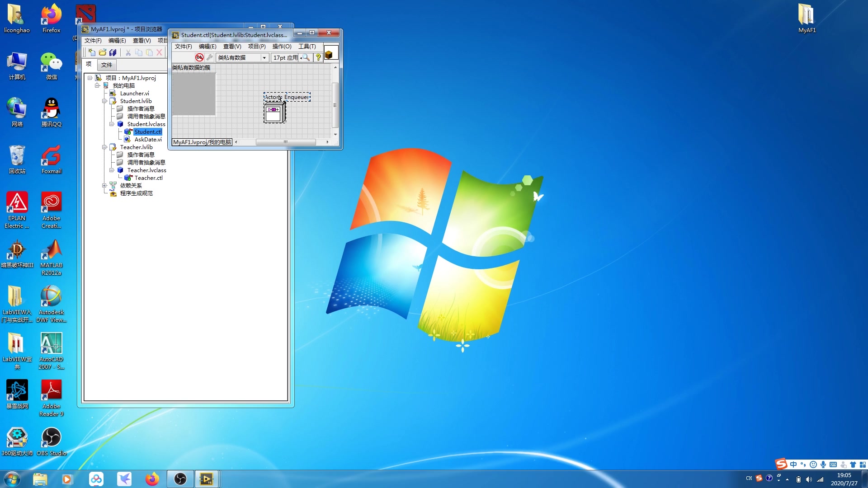
Task: Expand the 依赖关系 dependencies node
Action: tap(104, 185)
